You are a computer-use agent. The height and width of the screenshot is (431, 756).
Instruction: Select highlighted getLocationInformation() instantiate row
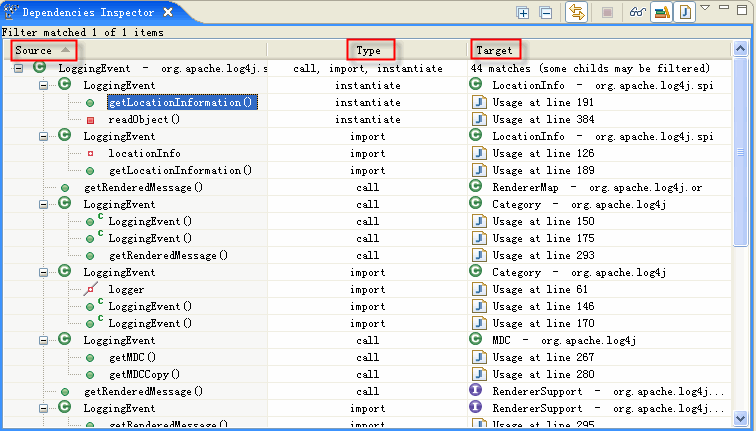(x=182, y=102)
